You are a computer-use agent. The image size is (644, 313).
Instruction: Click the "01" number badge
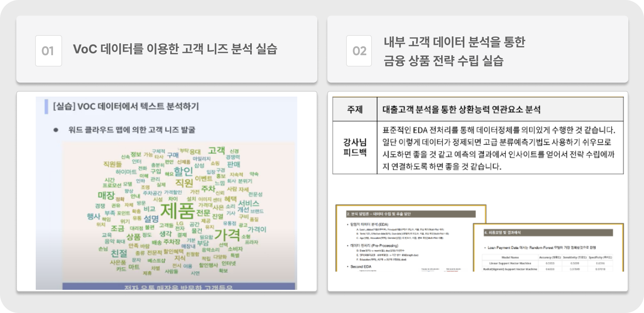click(x=49, y=50)
